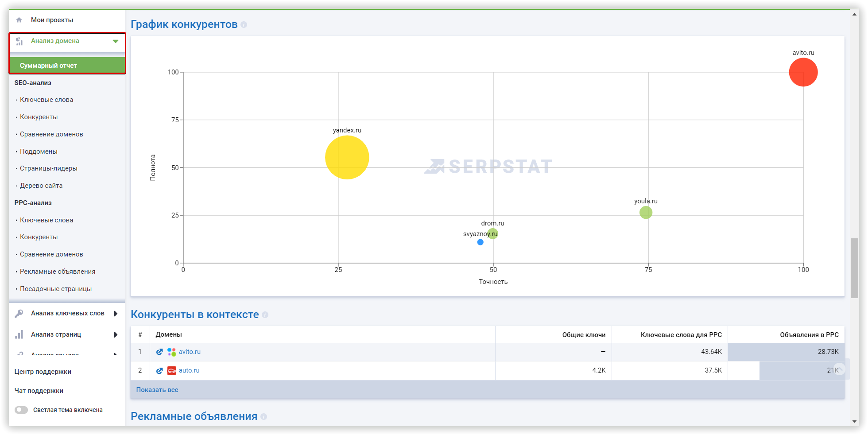Toggle the Светлая тема включена switch
The height and width of the screenshot is (435, 868).
21,410
